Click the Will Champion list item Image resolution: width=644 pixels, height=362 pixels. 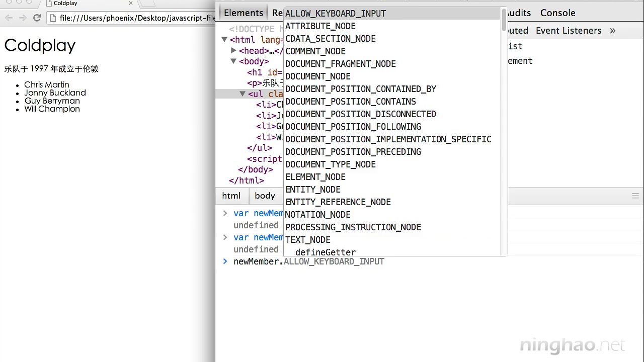52,109
